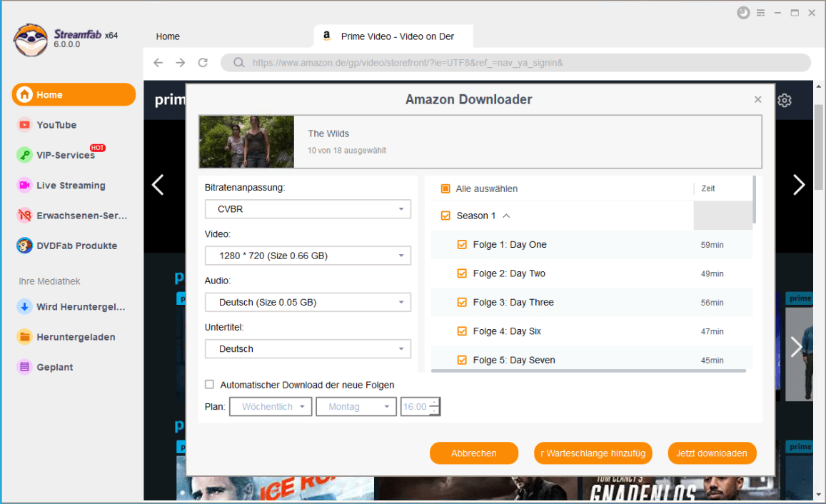Click the search magnifier in address bar
This screenshot has height=504, width=826.
238,63
